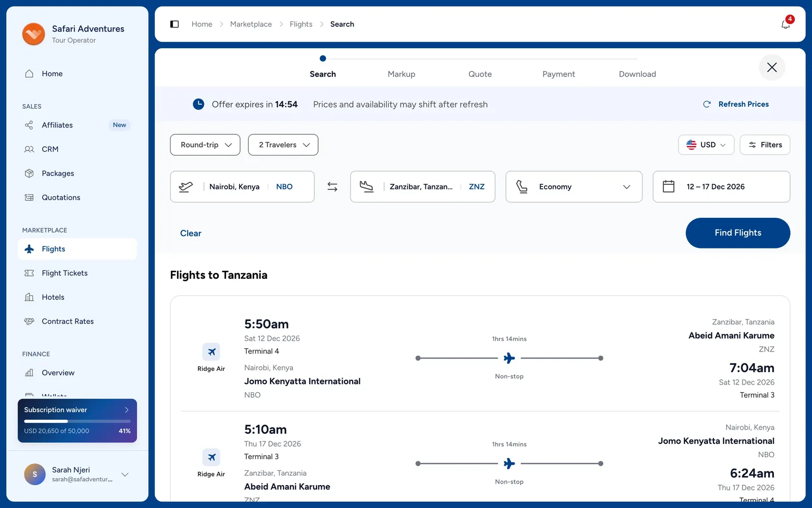Change currency with the USD dropdown
The image size is (812, 508).
(x=706, y=145)
